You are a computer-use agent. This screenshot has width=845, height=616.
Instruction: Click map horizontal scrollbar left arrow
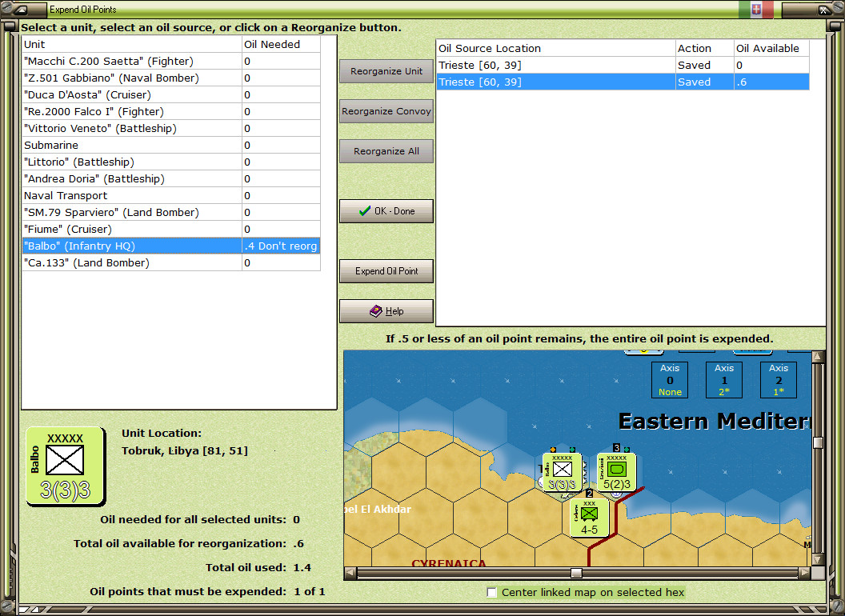tap(350, 572)
